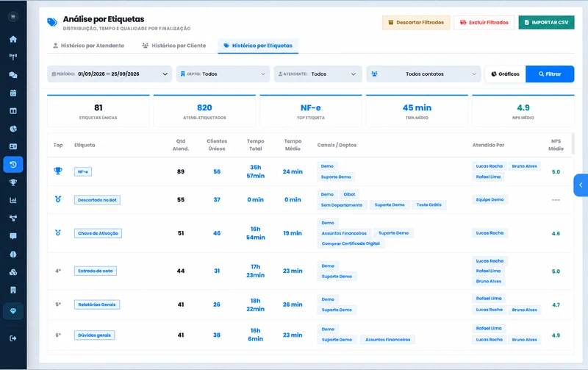588x370 pixels.
Task: Click Lucas Rocha chip in Chave de Ativação row
Action: [x=490, y=233]
